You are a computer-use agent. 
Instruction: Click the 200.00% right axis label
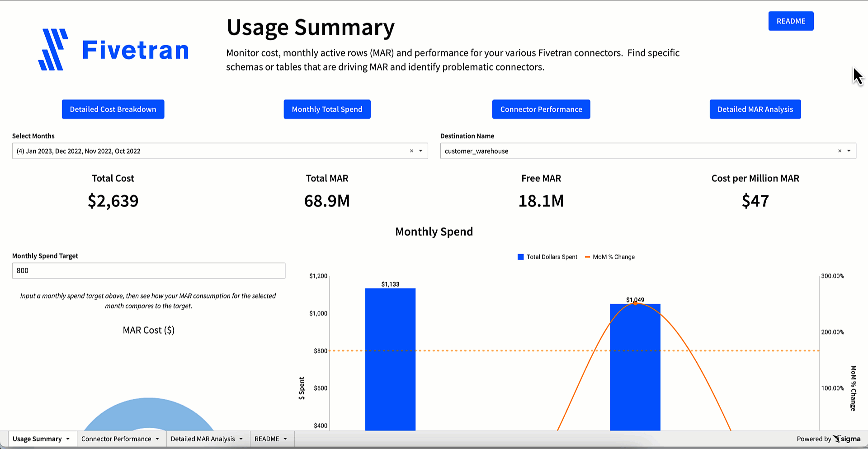point(832,332)
